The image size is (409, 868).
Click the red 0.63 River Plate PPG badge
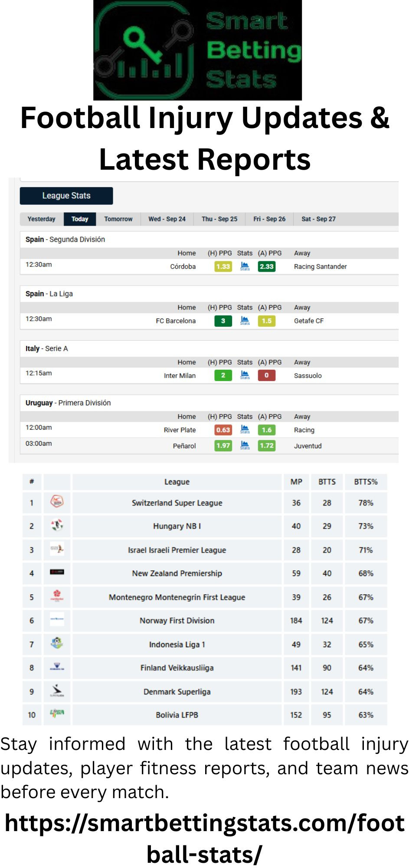[x=223, y=430]
